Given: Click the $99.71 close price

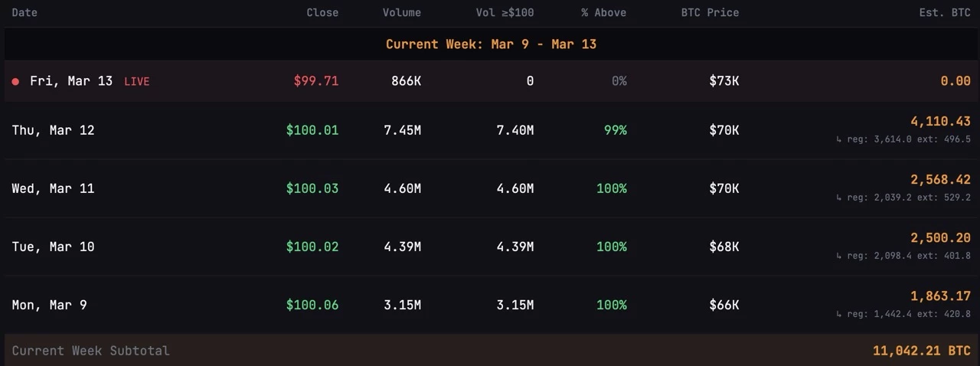Looking at the screenshot, I should pyautogui.click(x=315, y=81).
